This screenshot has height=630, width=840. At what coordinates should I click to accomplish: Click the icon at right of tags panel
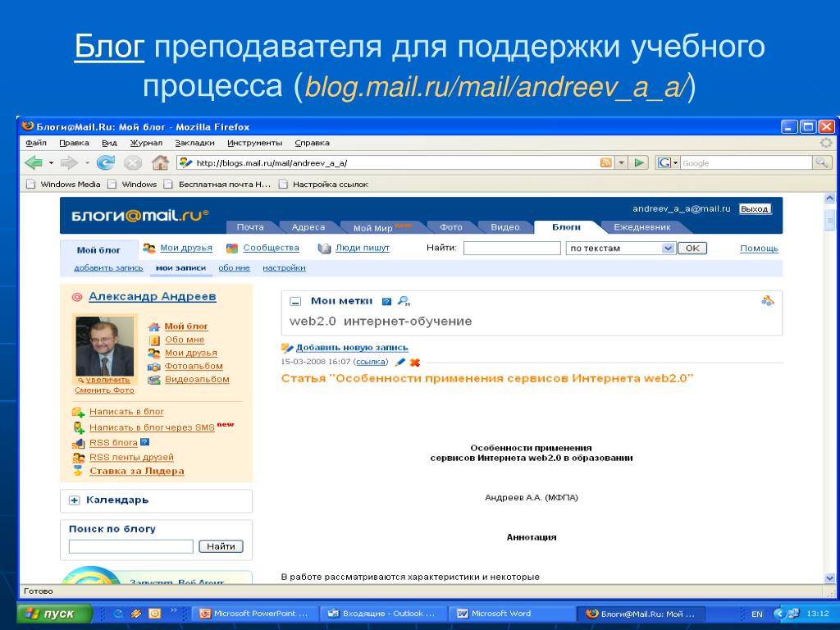(768, 301)
